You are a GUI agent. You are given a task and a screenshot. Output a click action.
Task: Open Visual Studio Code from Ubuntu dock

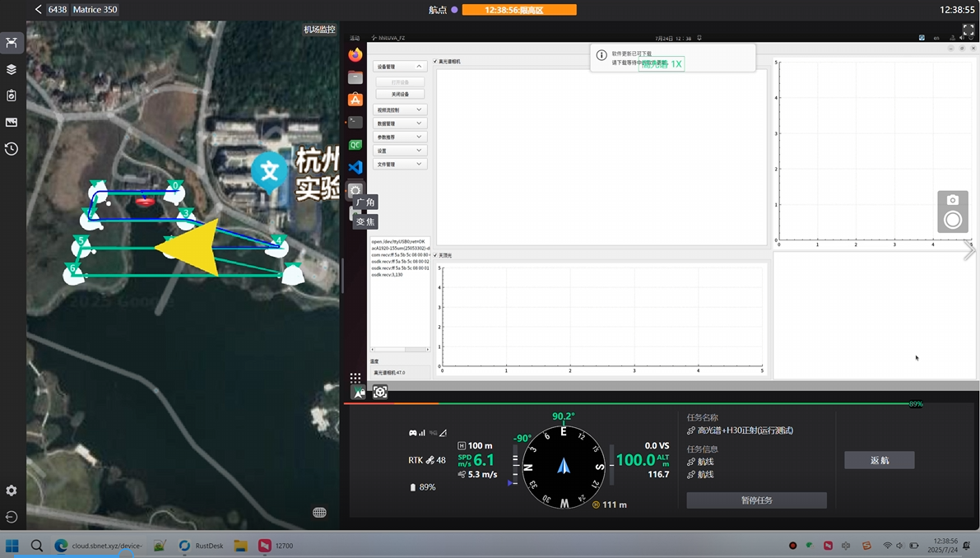(x=355, y=167)
